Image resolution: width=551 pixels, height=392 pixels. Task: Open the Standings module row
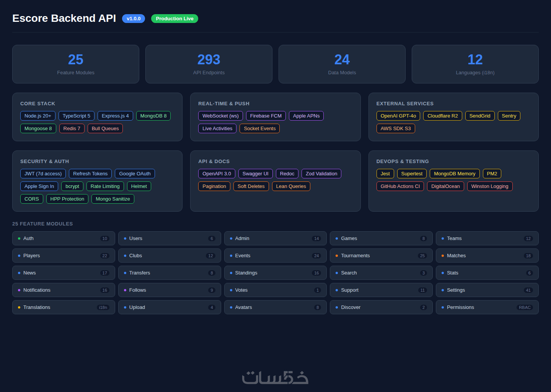tap(275, 273)
